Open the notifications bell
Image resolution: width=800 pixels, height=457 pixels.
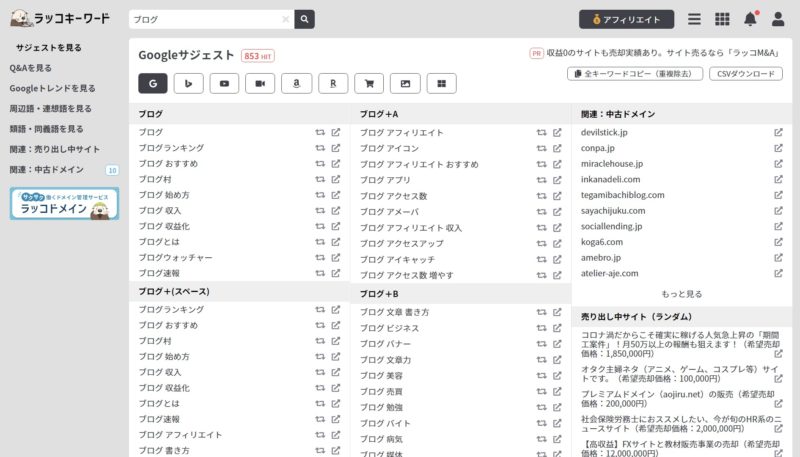pyautogui.click(x=750, y=19)
